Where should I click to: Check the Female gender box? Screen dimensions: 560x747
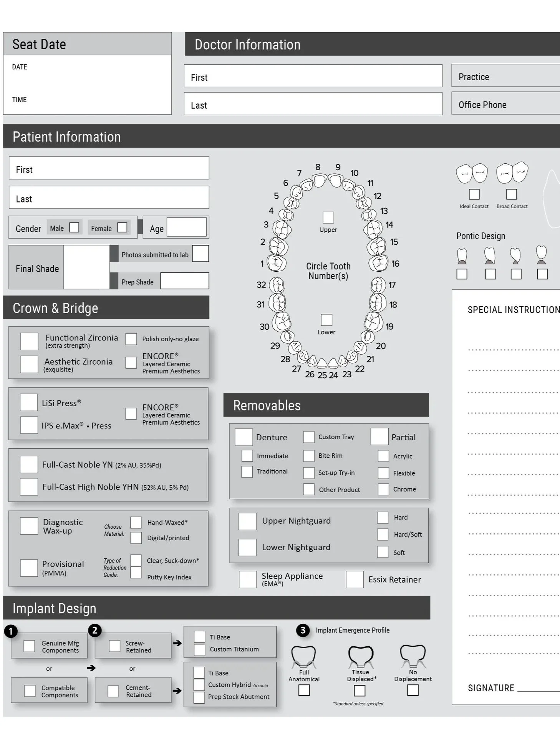pos(122,227)
